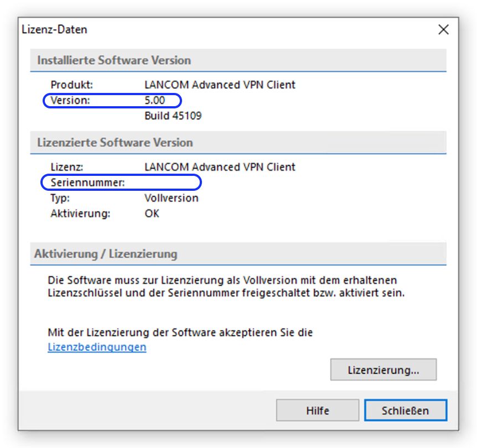Click the product name next to Produkt
The height and width of the screenshot is (448, 477).
[220, 85]
